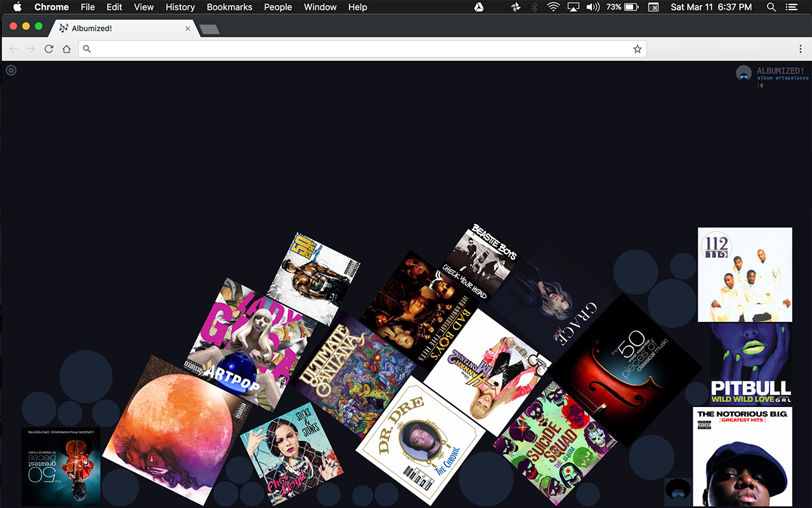812x508 pixels.
Task: Click the volume icon in menu bar
Action: pyautogui.click(x=593, y=7)
